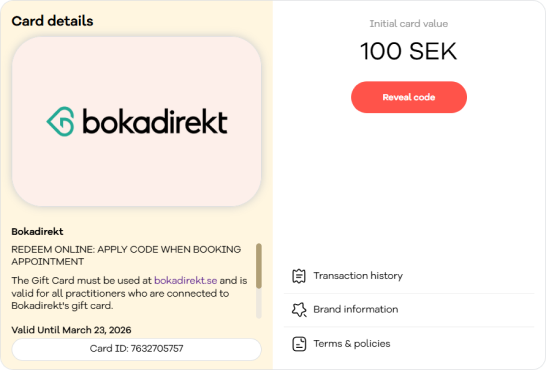Click the Card details heading
The image size is (546, 370).
pyautogui.click(x=52, y=21)
